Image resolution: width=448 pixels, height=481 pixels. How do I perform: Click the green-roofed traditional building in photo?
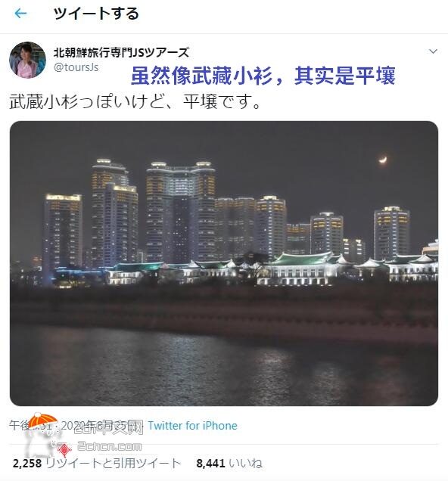302,268
